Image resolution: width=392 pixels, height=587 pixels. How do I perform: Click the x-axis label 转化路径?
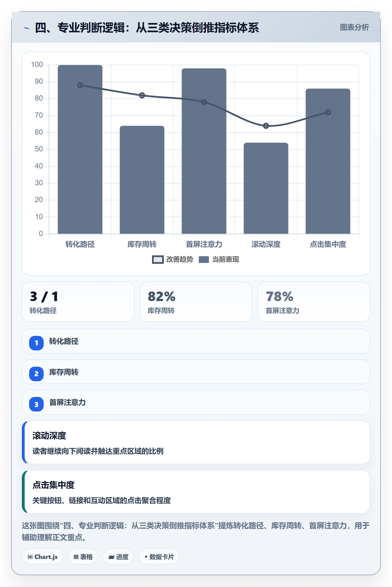[x=80, y=244]
